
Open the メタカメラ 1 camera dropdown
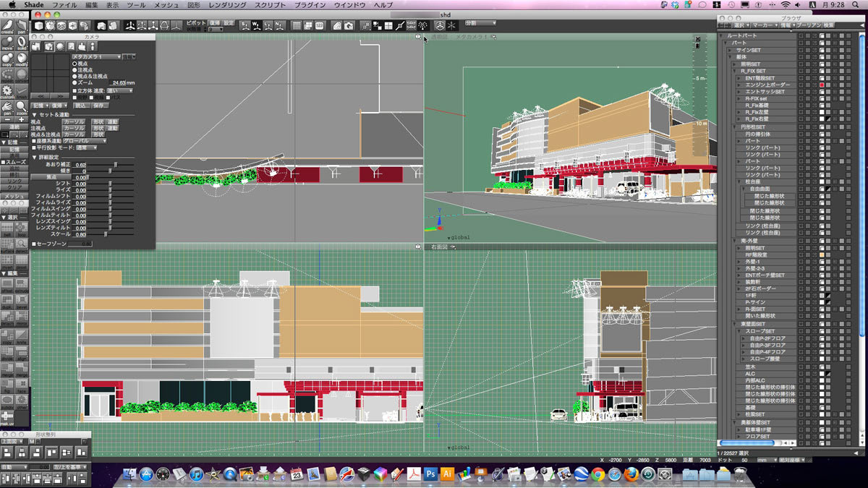click(x=96, y=56)
